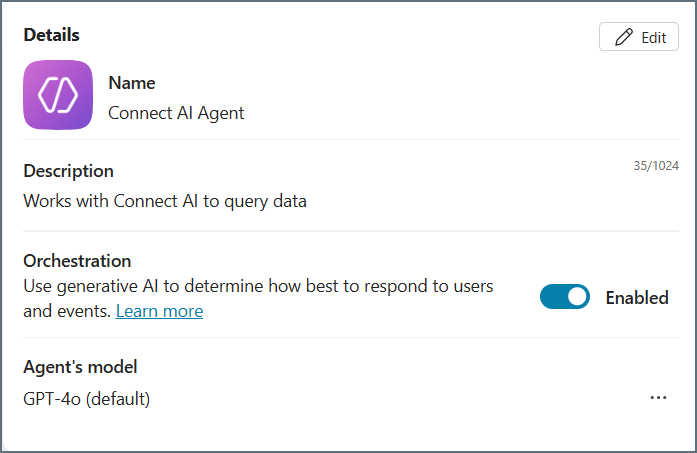Click the 35/1024 character counter
697x453 pixels.
(x=655, y=166)
